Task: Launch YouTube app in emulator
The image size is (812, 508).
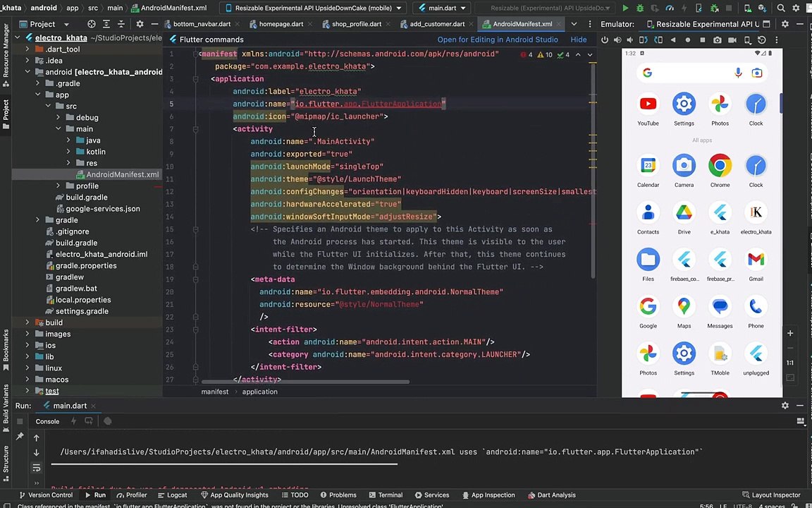Action: click(x=648, y=105)
